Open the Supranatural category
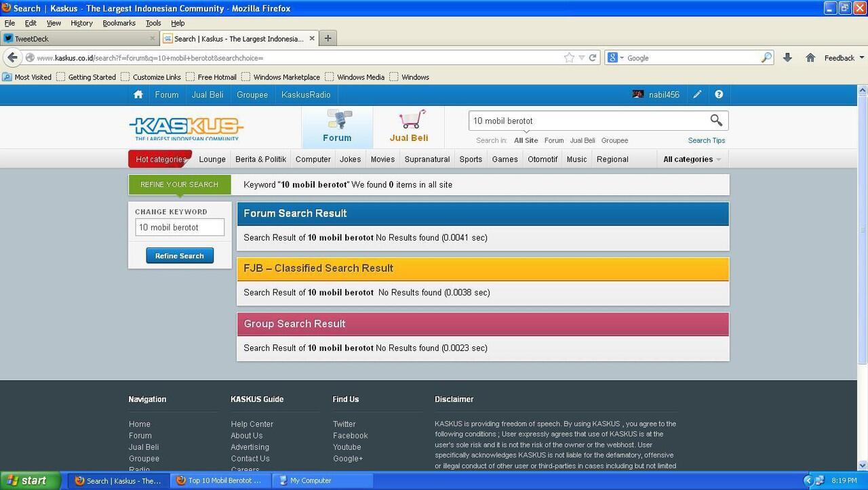 point(427,159)
